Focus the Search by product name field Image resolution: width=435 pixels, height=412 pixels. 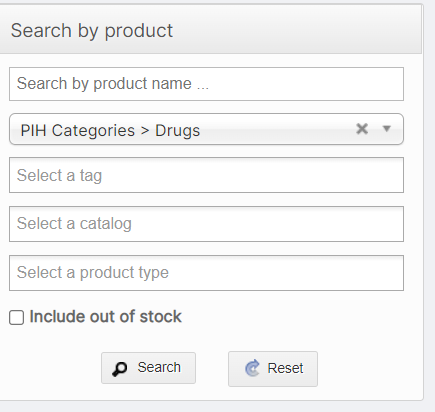click(x=206, y=84)
